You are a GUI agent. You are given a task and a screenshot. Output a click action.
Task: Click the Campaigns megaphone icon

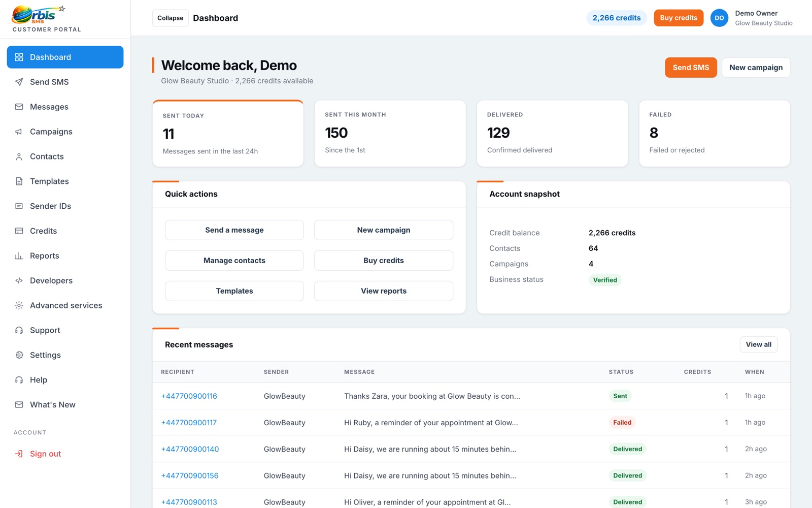pos(19,132)
